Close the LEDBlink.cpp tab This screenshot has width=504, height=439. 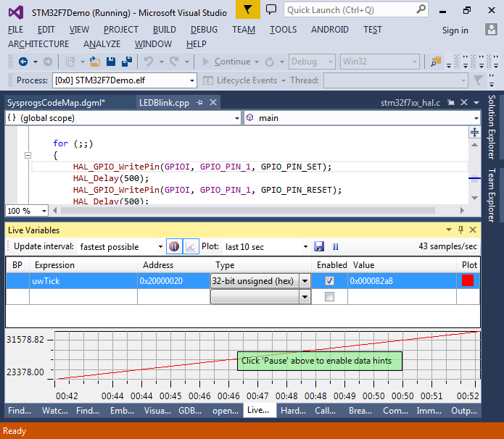coord(213,102)
